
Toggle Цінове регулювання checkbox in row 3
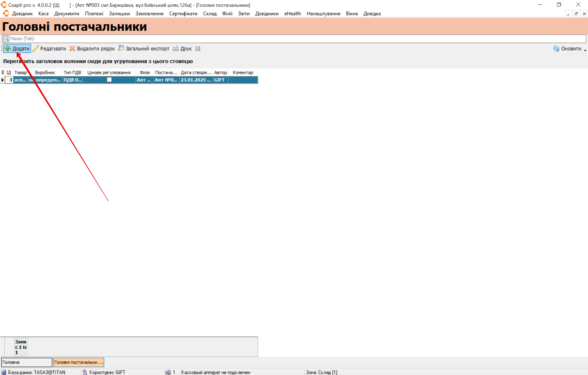pos(109,80)
